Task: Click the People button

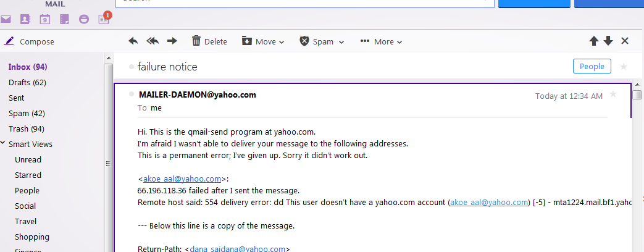Action: tap(592, 67)
